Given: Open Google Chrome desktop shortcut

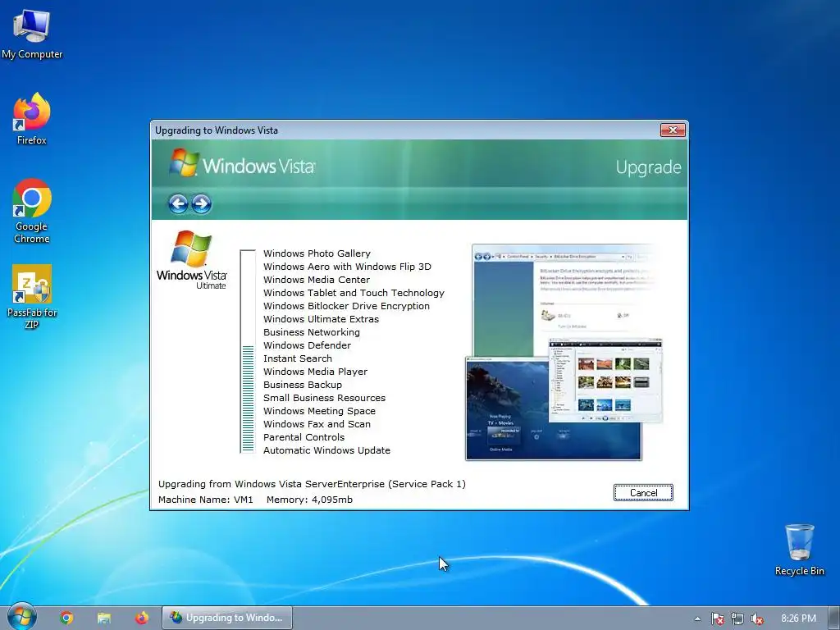Looking at the screenshot, I should [x=32, y=211].
